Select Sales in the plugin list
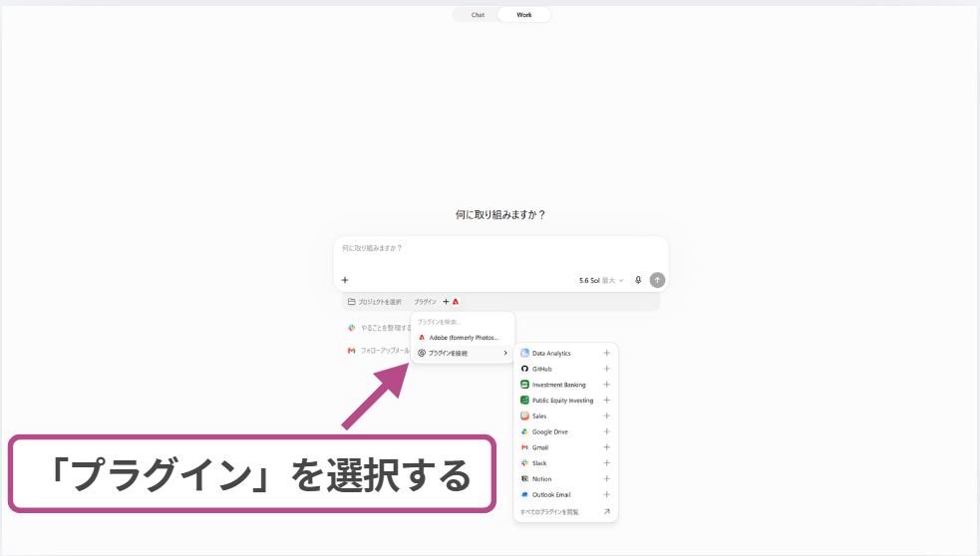The width and height of the screenshot is (980, 556). 539,417
